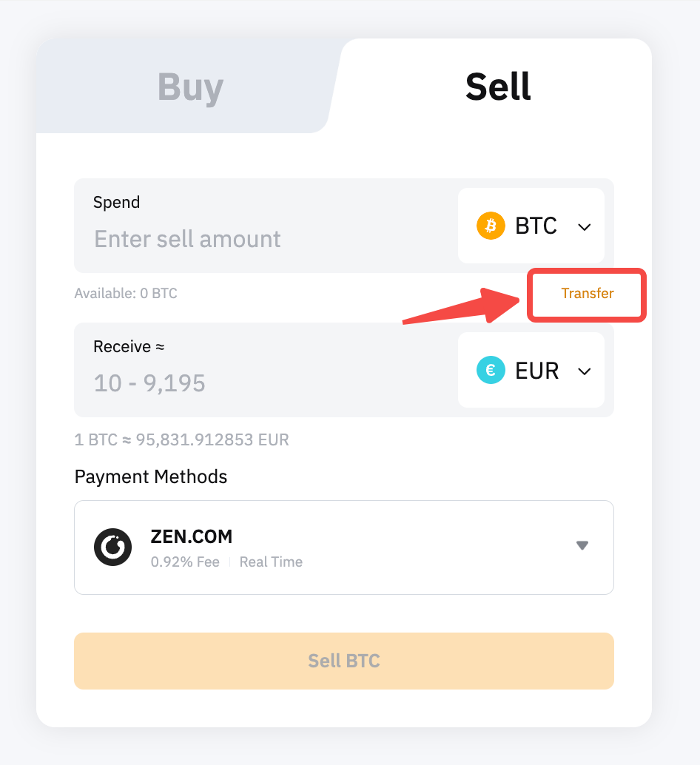Click the Real Time label
Viewport: 700px width, 765px height.
(271, 562)
